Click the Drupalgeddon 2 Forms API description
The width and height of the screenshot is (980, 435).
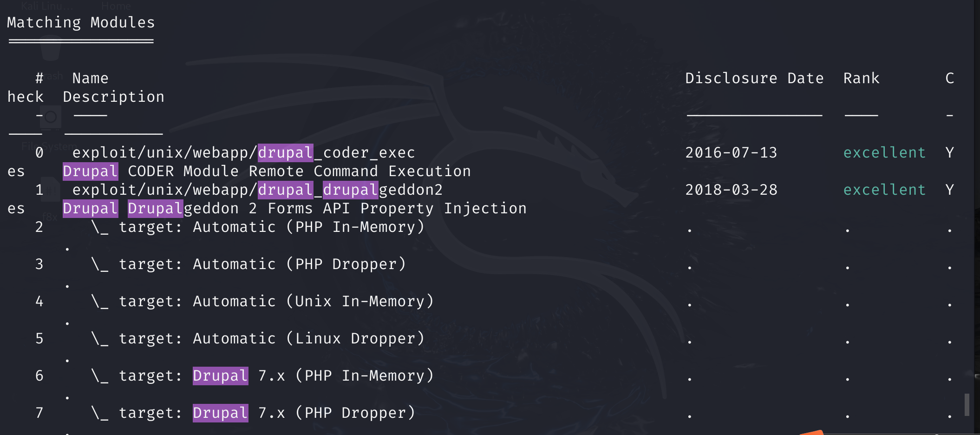294,208
